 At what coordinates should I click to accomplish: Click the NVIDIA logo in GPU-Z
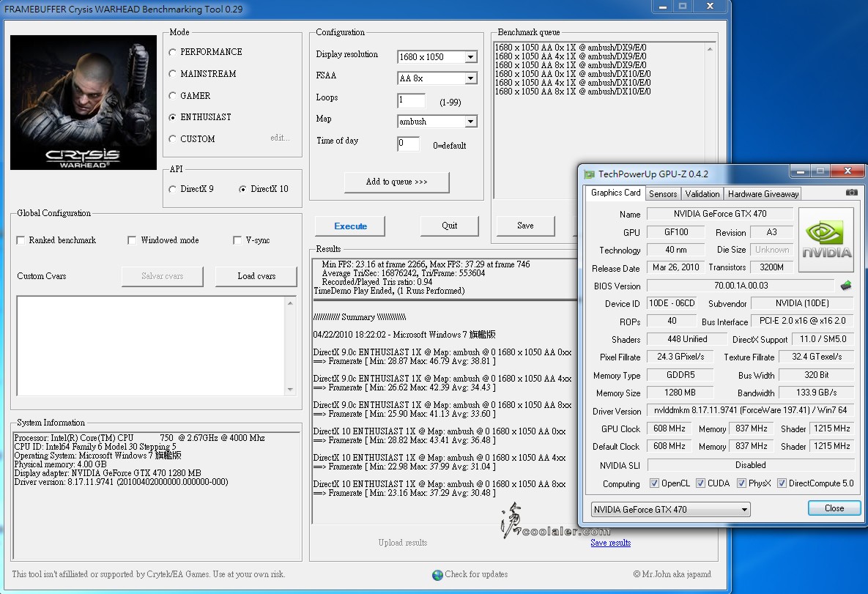tap(826, 240)
